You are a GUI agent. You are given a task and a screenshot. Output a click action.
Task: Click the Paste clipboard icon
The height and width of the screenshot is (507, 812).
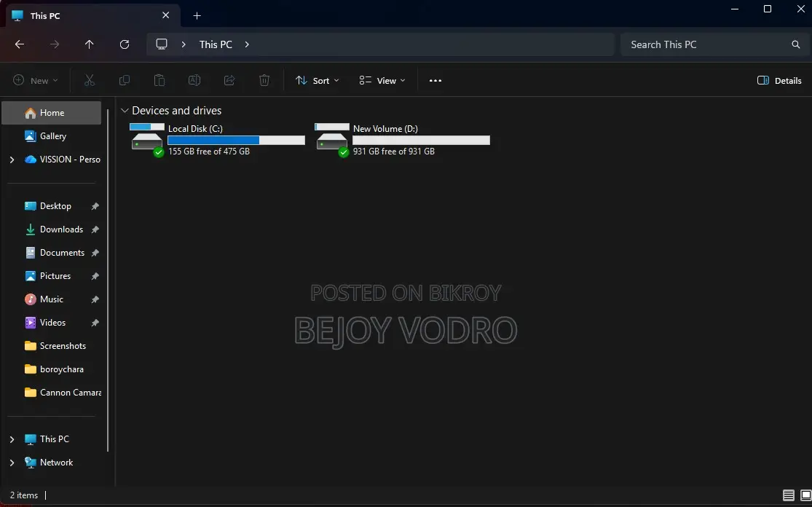pos(159,80)
